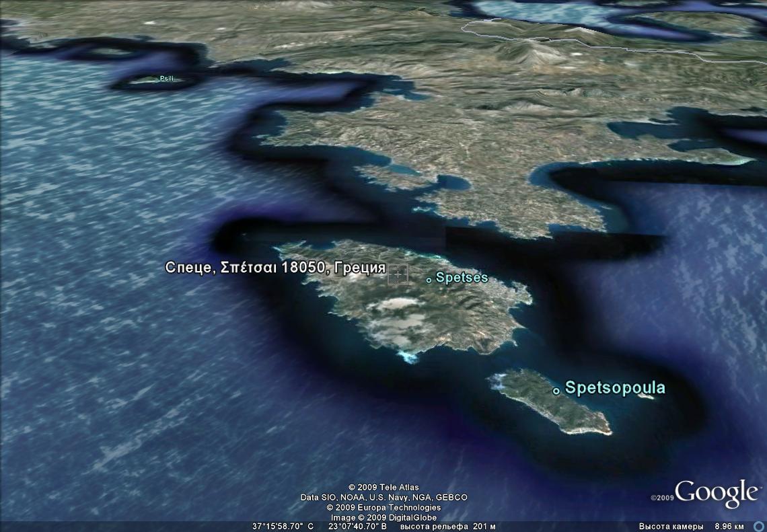Click the 'высота рельефа 201 м' elevation readout
This screenshot has width=767, height=532.
tap(447, 527)
